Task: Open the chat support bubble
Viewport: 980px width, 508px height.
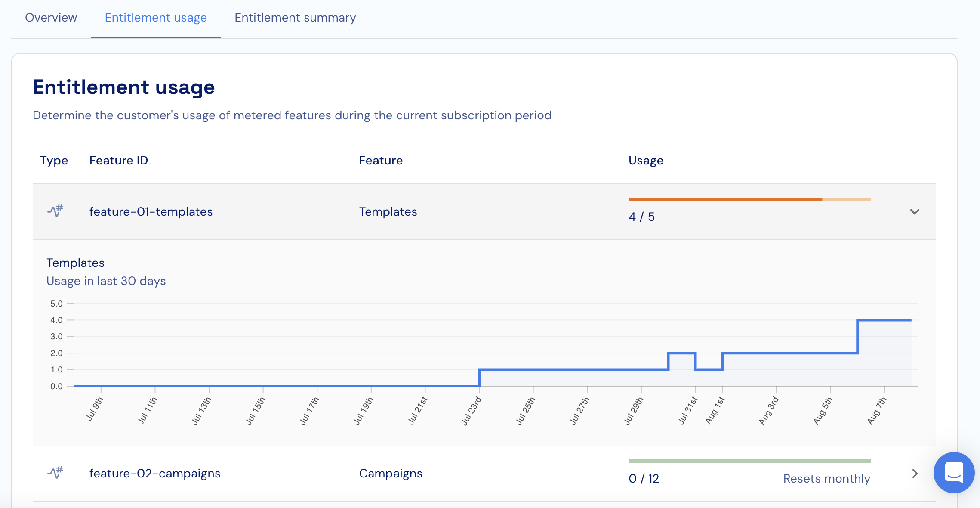Action: click(953, 472)
